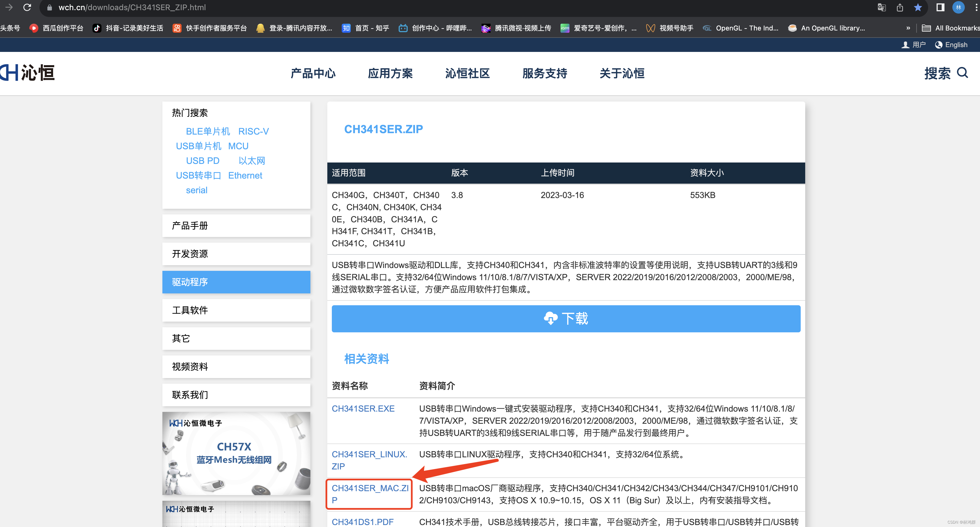Viewport: 980px width, 527px height.
Task: Open the CH341SER_LINUX.ZIP link
Action: [x=369, y=460]
